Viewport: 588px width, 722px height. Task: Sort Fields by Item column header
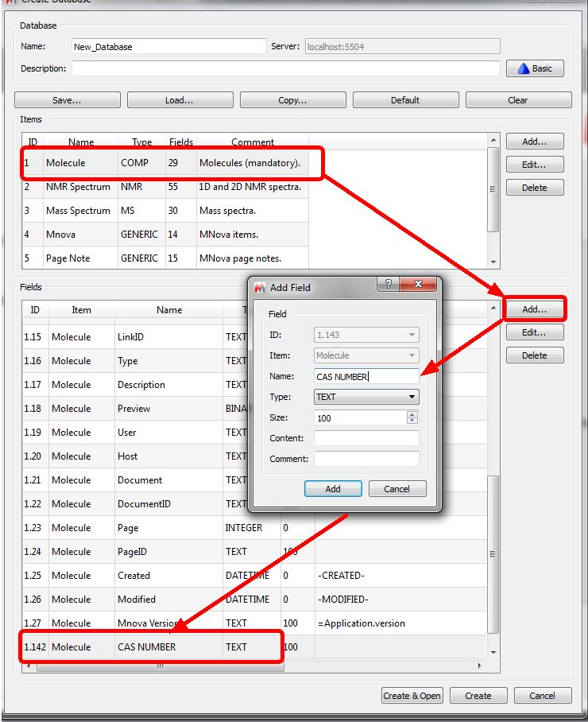point(81,310)
